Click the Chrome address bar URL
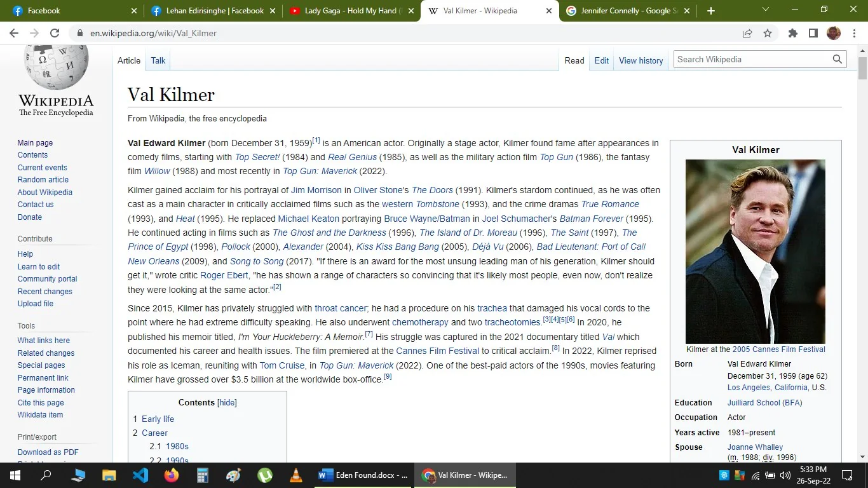The width and height of the screenshot is (868, 488). [x=153, y=33]
